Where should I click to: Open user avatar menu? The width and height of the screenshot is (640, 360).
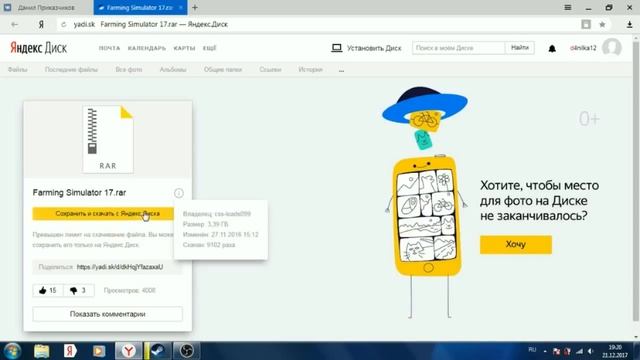point(611,48)
